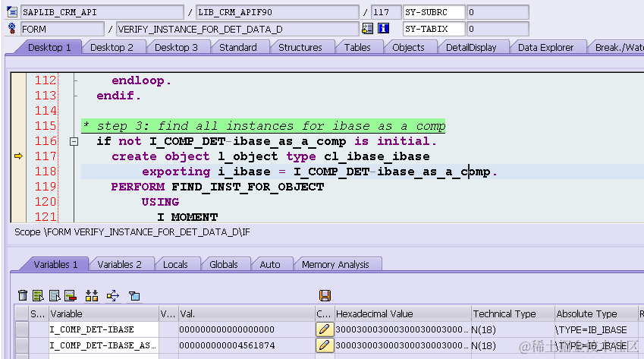Click the variable name cell I_COMP_DET-IBASE_AS…
The width and height of the screenshot is (644, 359).
[104, 345]
